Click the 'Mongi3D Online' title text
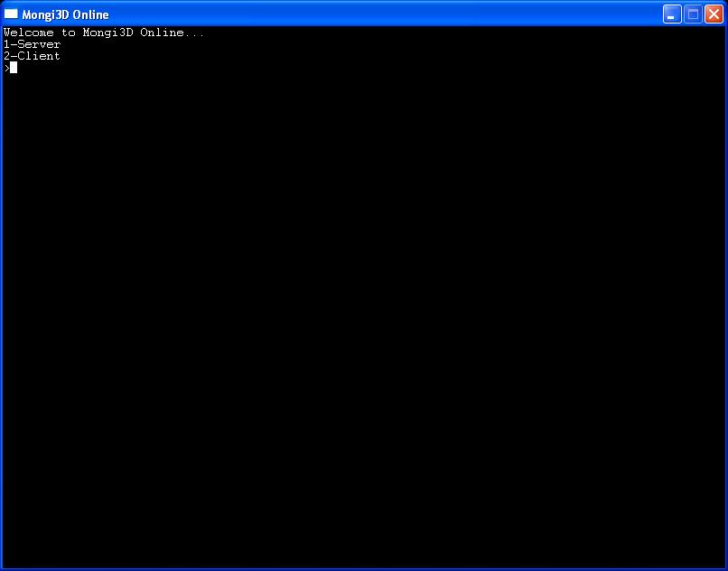This screenshot has width=728, height=571. pyautogui.click(x=65, y=14)
